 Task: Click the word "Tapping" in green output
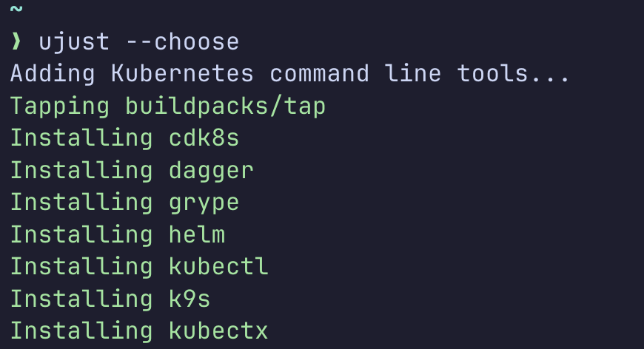(x=60, y=106)
